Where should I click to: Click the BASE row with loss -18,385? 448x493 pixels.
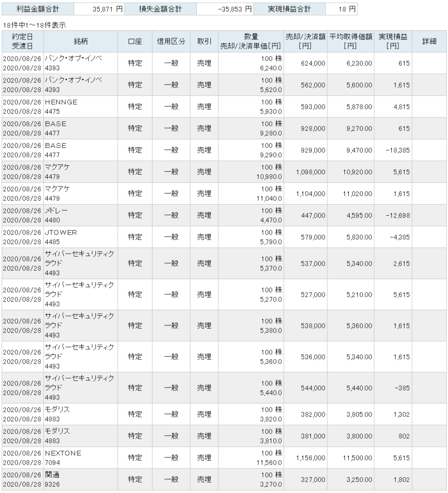coord(224,150)
